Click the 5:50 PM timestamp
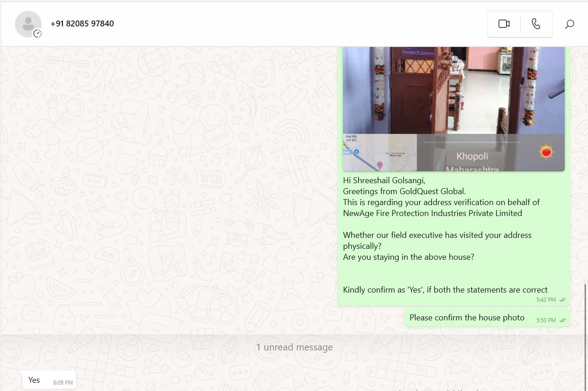The height and width of the screenshot is (391, 588). [x=546, y=320]
